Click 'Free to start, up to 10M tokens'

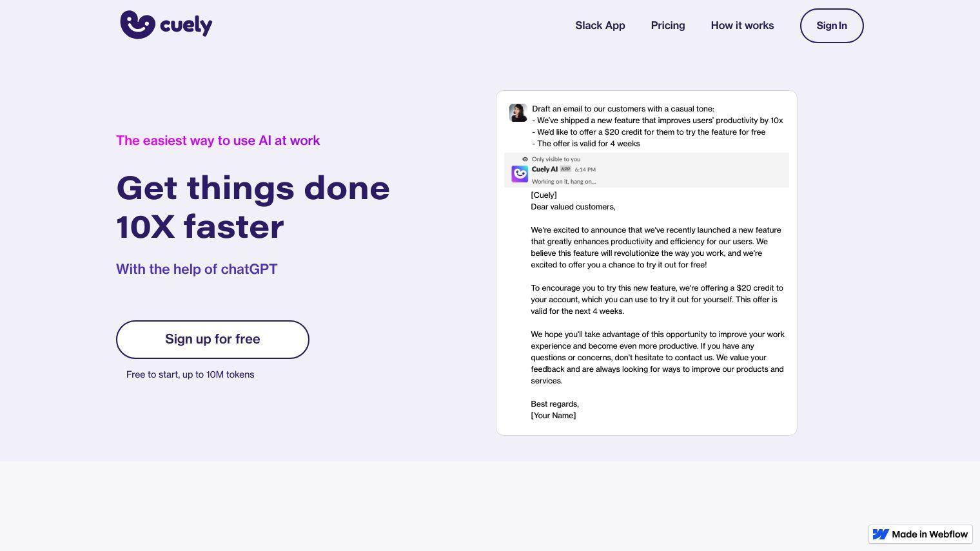190,374
